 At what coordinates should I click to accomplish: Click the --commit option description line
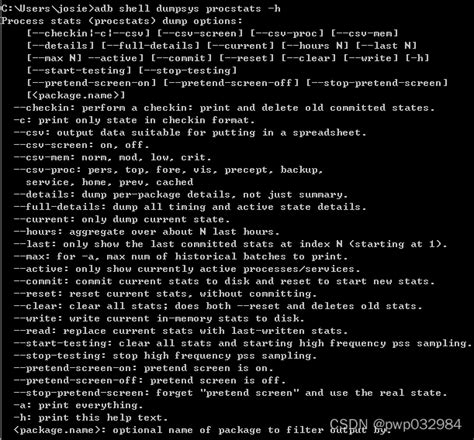(224, 282)
